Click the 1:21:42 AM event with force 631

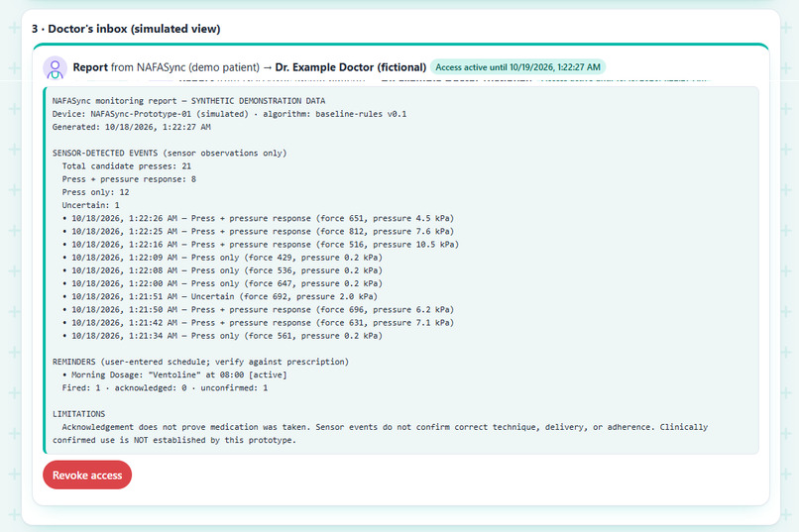click(259, 323)
